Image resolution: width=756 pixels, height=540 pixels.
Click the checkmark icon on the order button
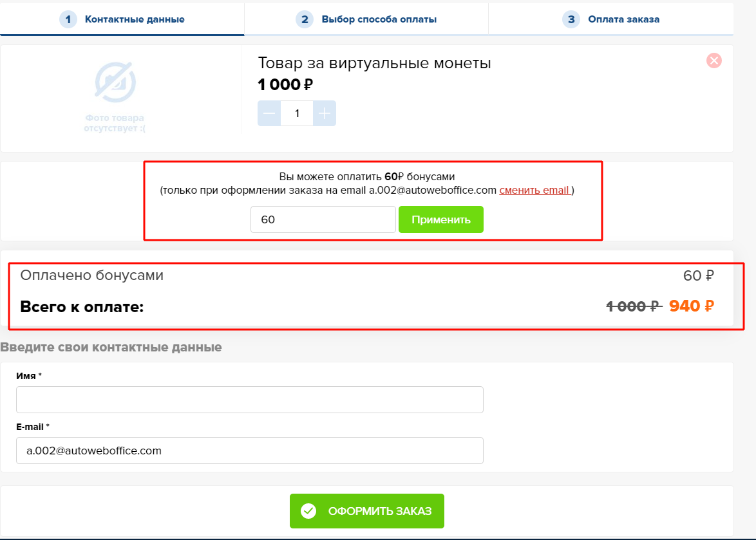(x=308, y=511)
